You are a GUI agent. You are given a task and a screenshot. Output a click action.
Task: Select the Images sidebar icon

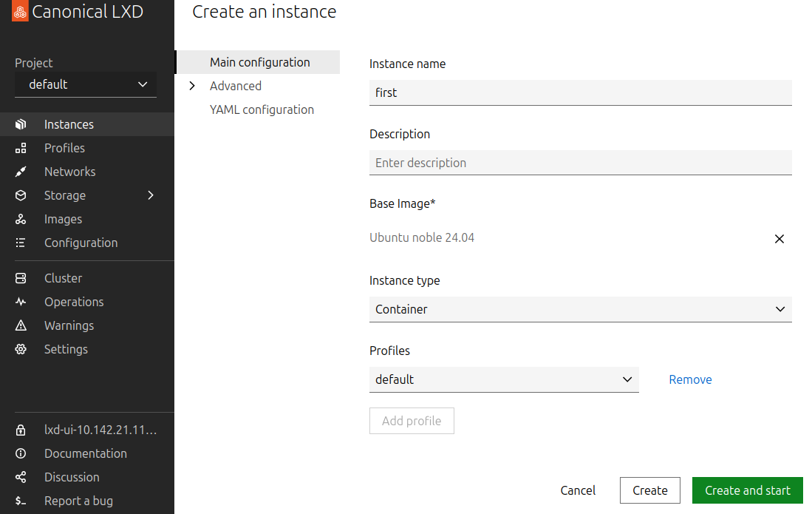[21, 219]
